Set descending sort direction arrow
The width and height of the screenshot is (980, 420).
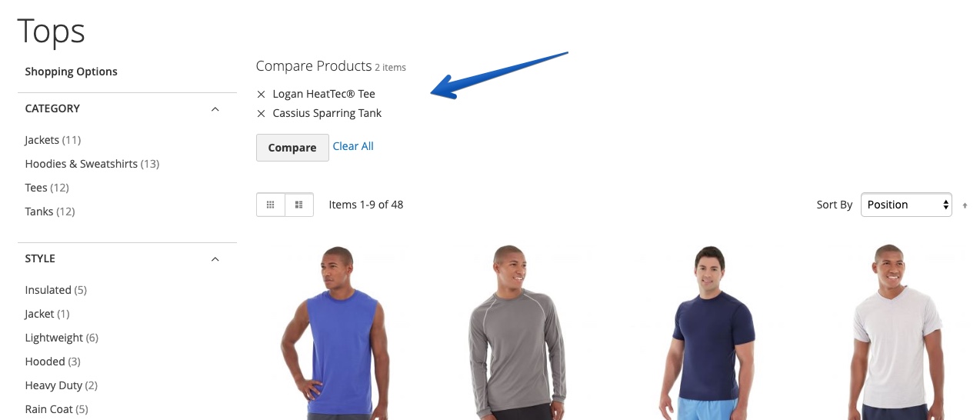click(965, 205)
